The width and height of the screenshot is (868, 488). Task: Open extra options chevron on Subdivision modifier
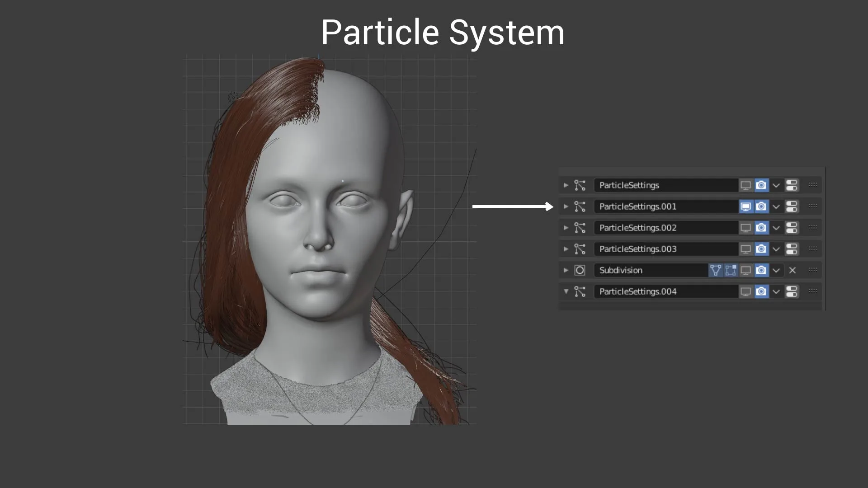pos(776,270)
